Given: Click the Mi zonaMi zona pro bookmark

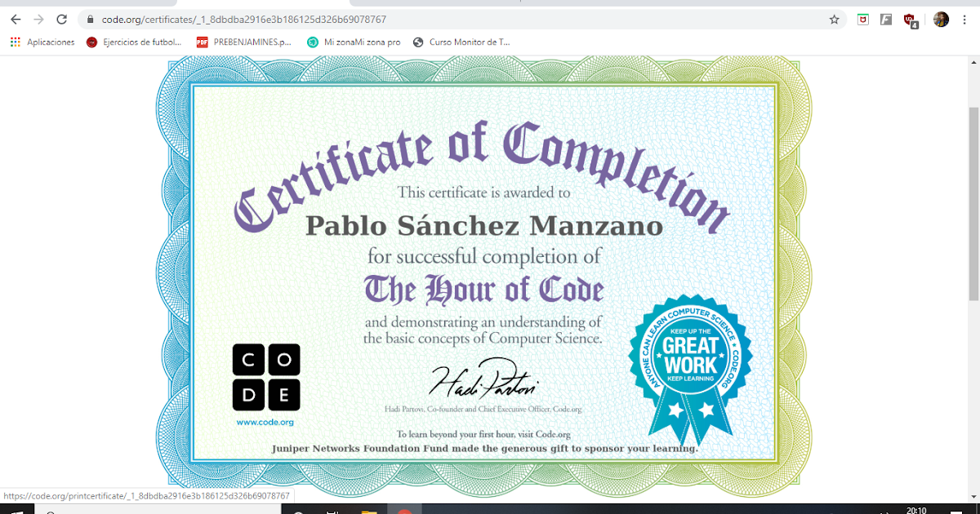Looking at the screenshot, I should [355, 42].
